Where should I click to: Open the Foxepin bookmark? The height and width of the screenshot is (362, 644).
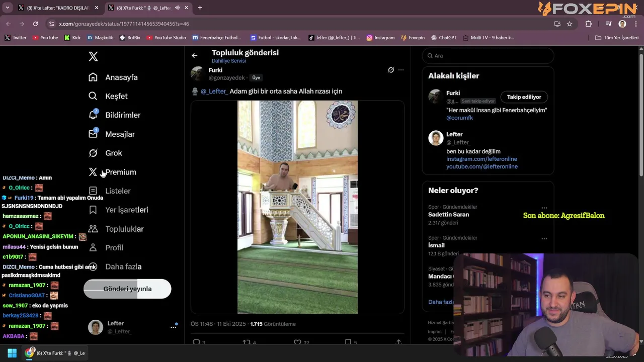click(413, 38)
